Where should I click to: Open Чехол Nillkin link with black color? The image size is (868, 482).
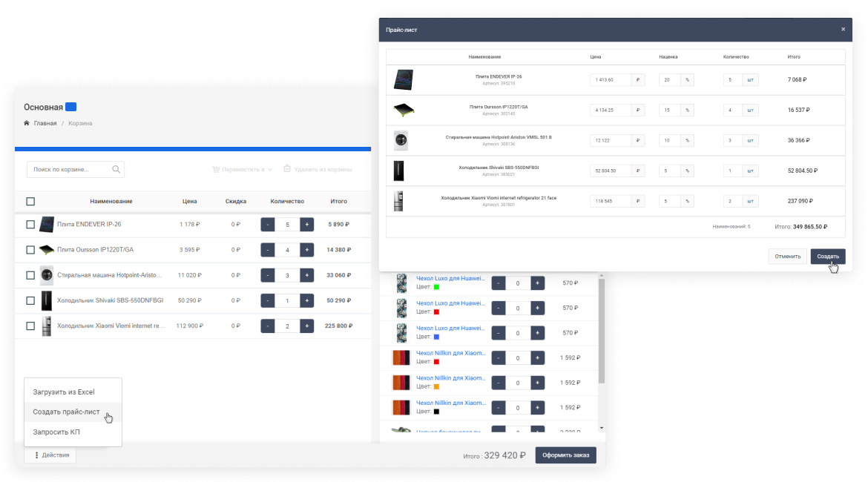point(450,403)
